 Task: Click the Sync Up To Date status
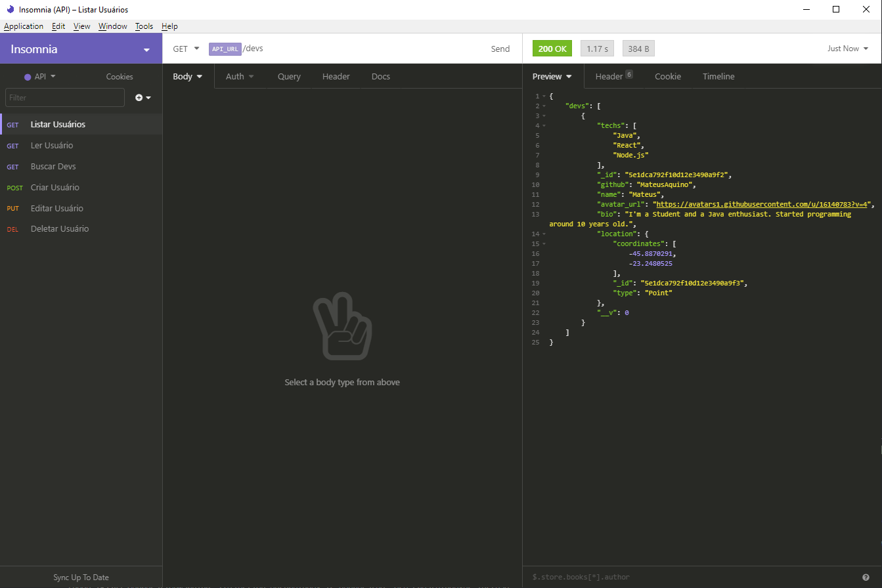click(81, 577)
